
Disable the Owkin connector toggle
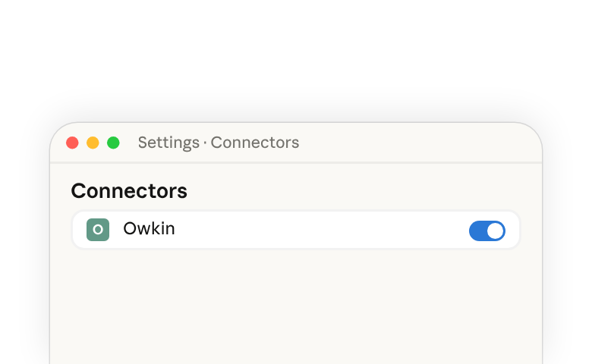click(x=487, y=231)
